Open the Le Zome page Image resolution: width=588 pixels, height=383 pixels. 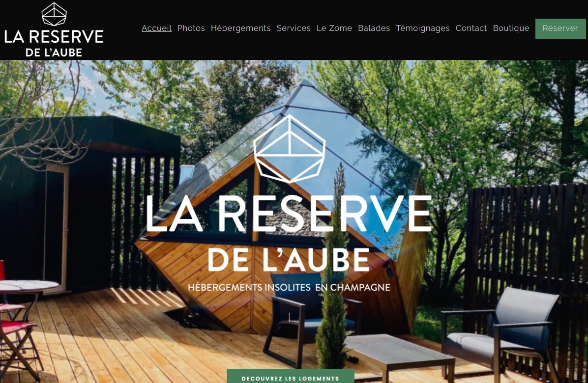tap(334, 28)
